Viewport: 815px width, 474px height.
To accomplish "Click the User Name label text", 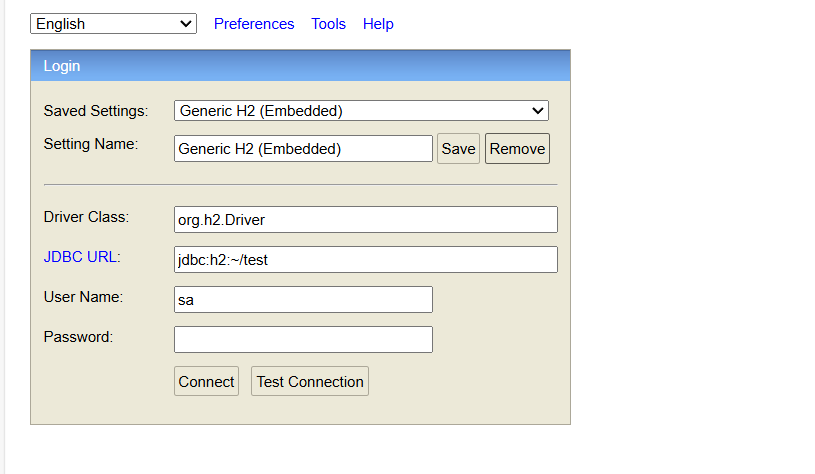I will click(x=83, y=297).
